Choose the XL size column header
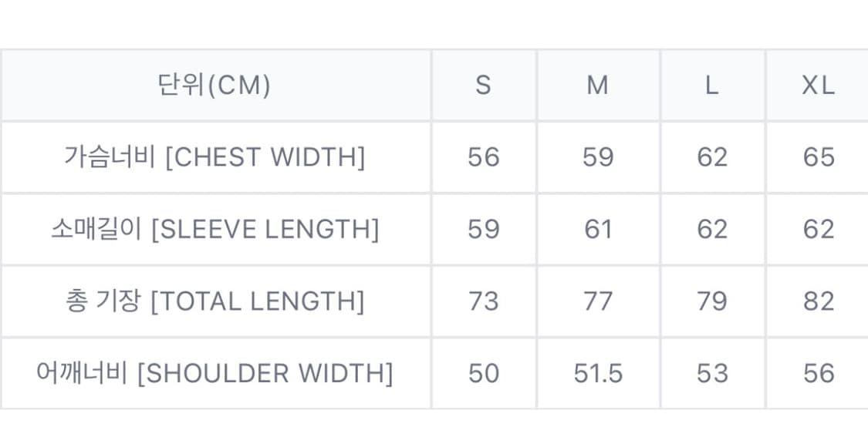868x444 pixels. pyautogui.click(x=818, y=85)
